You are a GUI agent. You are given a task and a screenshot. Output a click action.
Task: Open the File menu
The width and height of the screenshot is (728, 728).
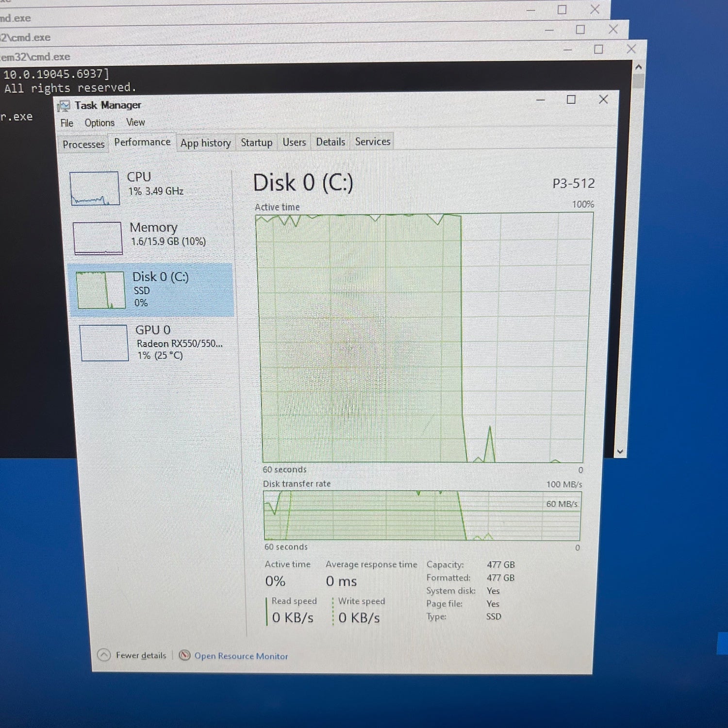point(66,123)
